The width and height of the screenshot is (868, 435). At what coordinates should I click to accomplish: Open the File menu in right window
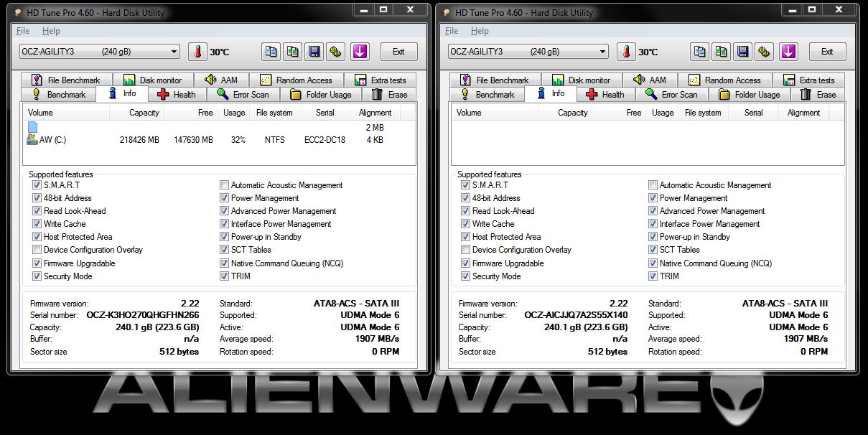pyautogui.click(x=452, y=31)
